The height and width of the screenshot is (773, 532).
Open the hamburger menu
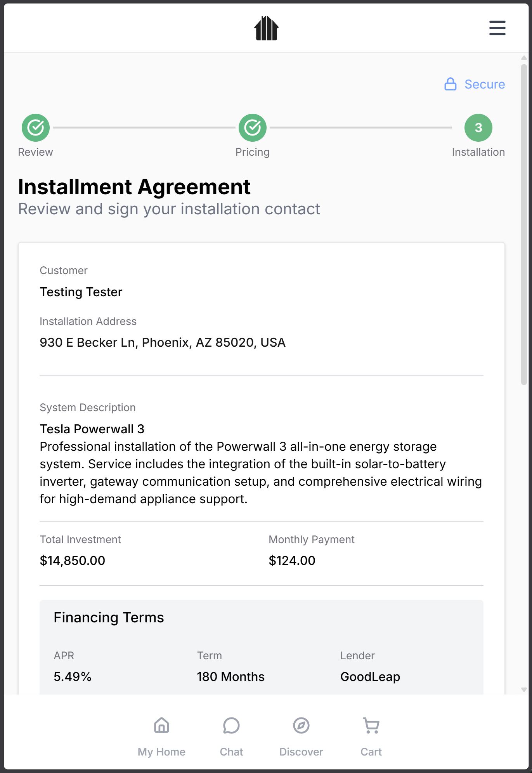(x=497, y=28)
